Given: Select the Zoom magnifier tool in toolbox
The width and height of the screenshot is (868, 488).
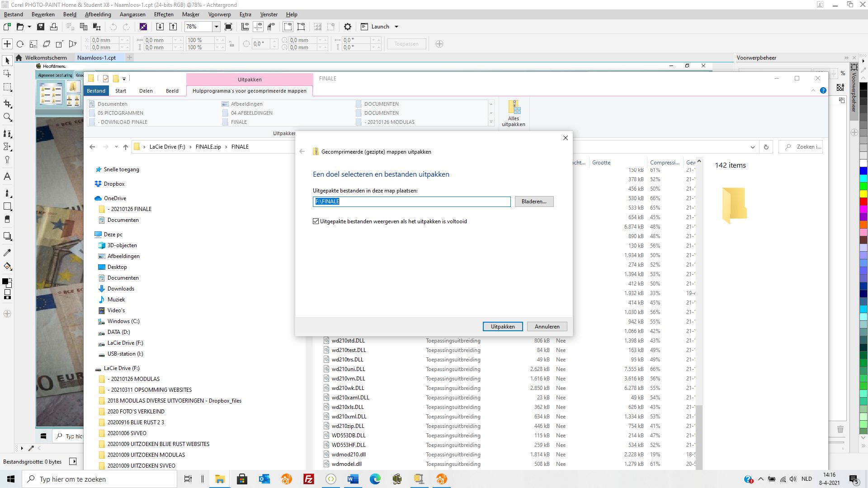Looking at the screenshot, I should point(7,117).
